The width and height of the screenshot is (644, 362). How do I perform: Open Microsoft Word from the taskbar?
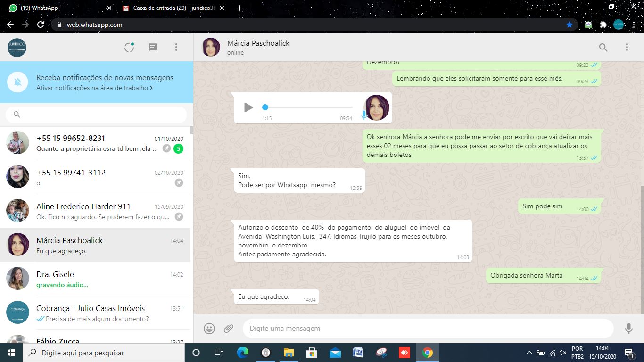coord(358,353)
